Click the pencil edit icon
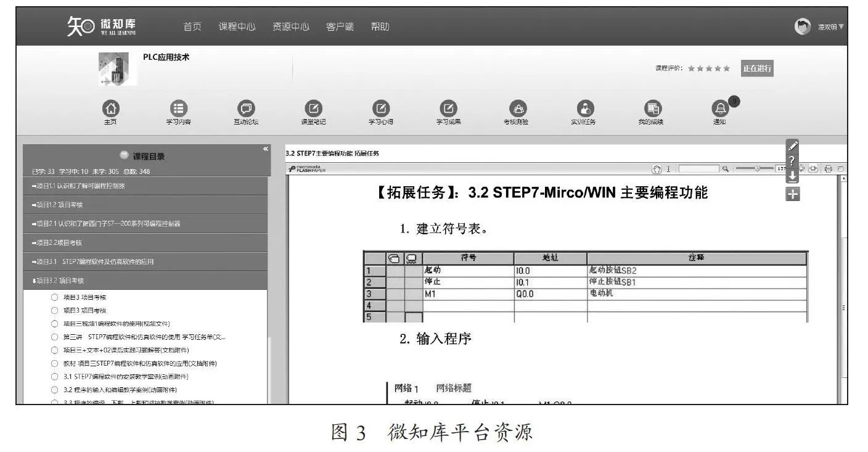 pyautogui.click(x=793, y=146)
